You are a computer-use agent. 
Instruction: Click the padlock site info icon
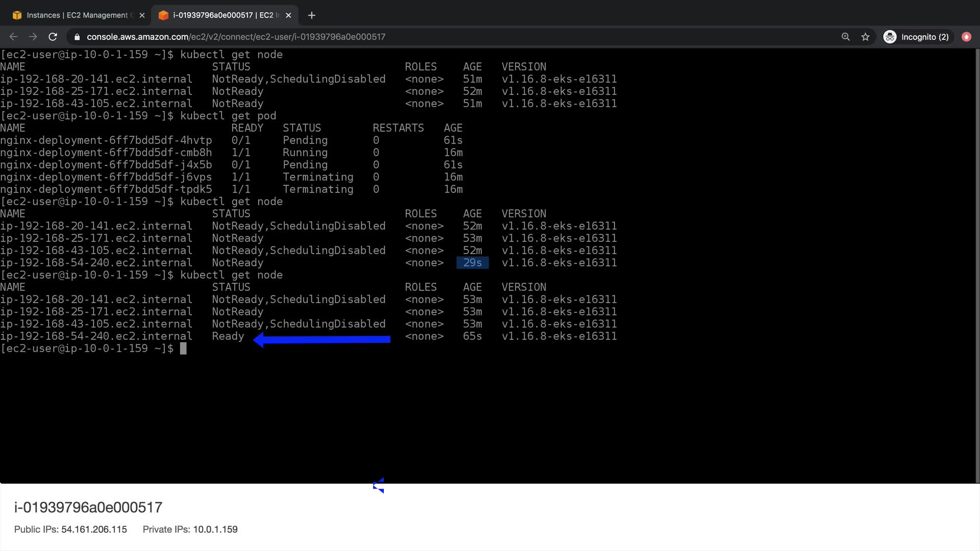(77, 37)
